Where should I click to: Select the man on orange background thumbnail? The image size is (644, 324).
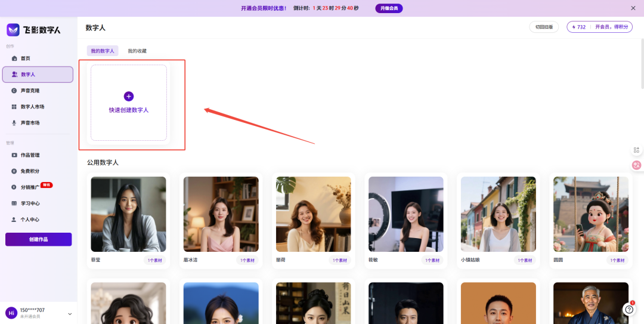pos(498,303)
